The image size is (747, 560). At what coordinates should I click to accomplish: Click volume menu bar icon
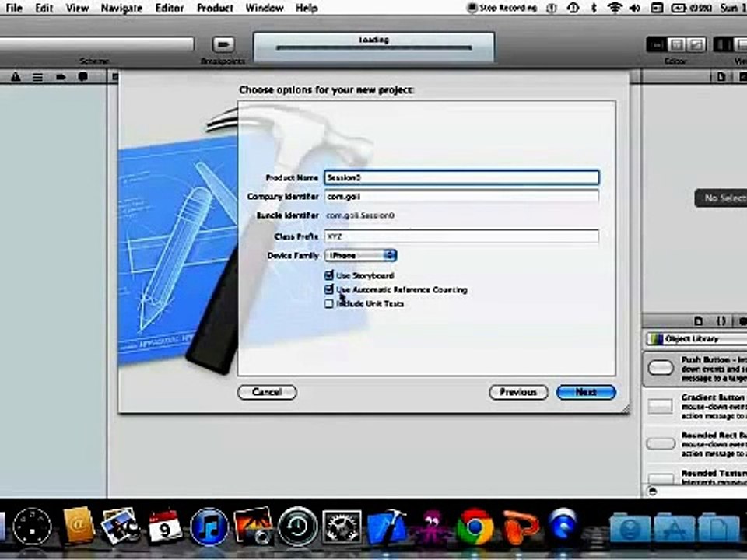click(635, 8)
